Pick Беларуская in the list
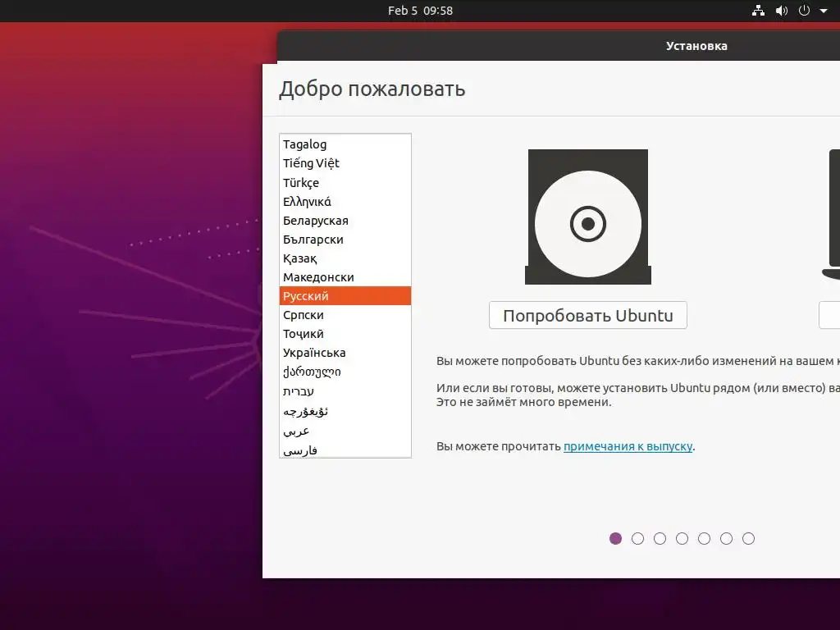The width and height of the screenshot is (840, 630). pos(345,221)
